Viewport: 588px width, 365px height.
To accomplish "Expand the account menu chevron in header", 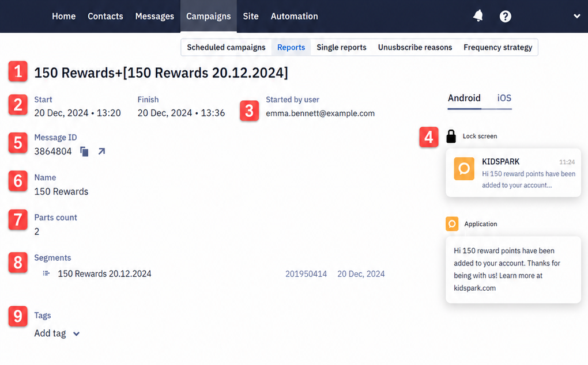I will point(576,16).
